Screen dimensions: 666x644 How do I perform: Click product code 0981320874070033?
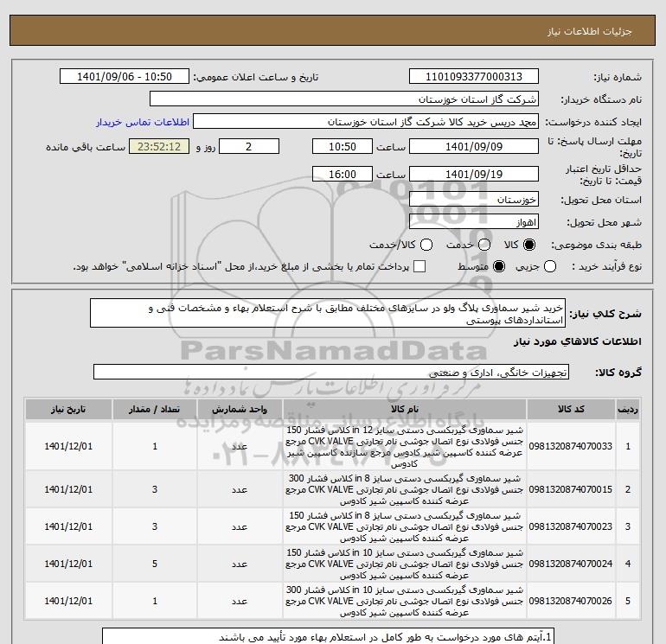point(571,447)
